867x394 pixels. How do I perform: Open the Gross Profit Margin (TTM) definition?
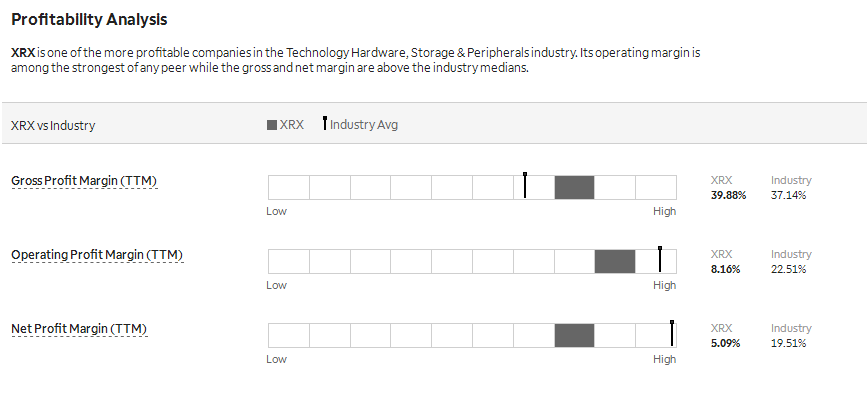pyautogui.click(x=84, y=181)
